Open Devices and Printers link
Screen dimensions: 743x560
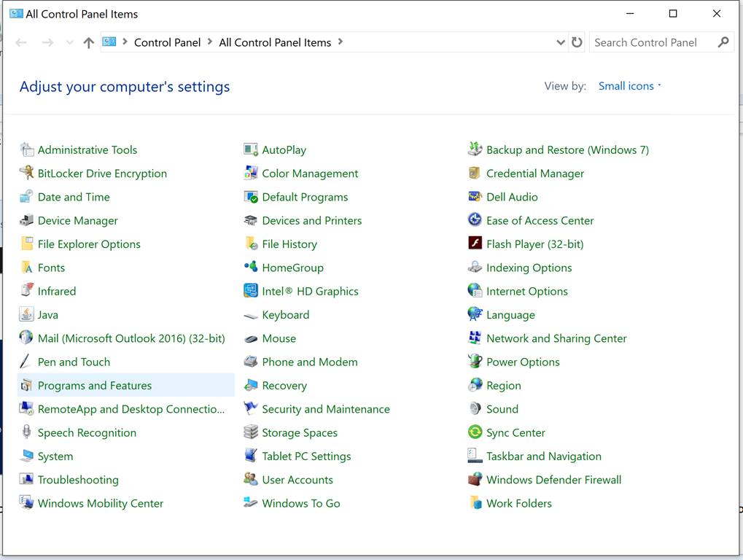pyautogui.click(x=312, y=220)
